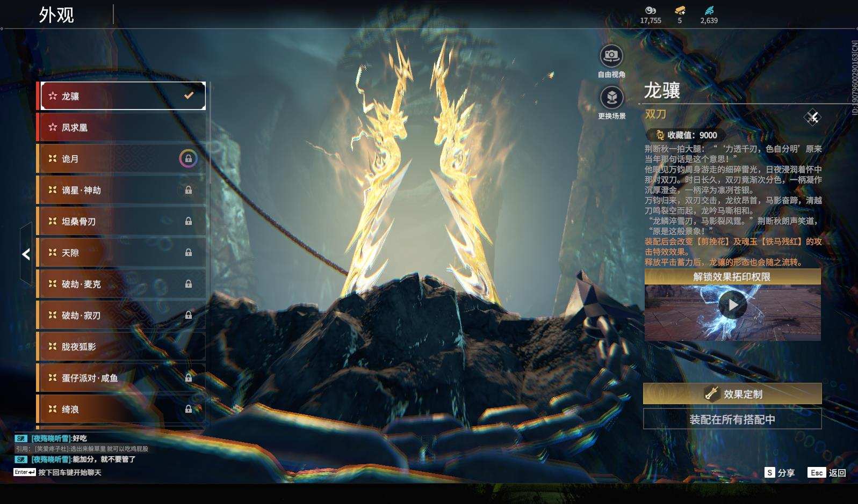The image size is (858, 504).
Task: Open the free view camera mode
Action: (611, 56)
